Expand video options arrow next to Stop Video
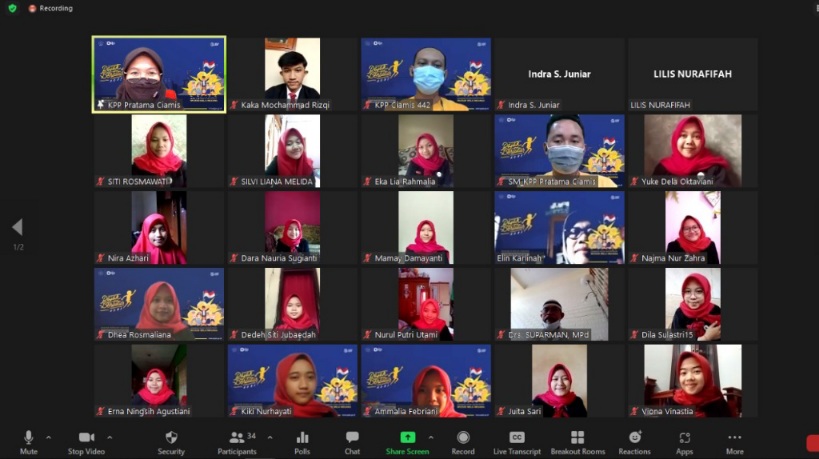Viewport: 819px width, 459px height. (109, 437)
